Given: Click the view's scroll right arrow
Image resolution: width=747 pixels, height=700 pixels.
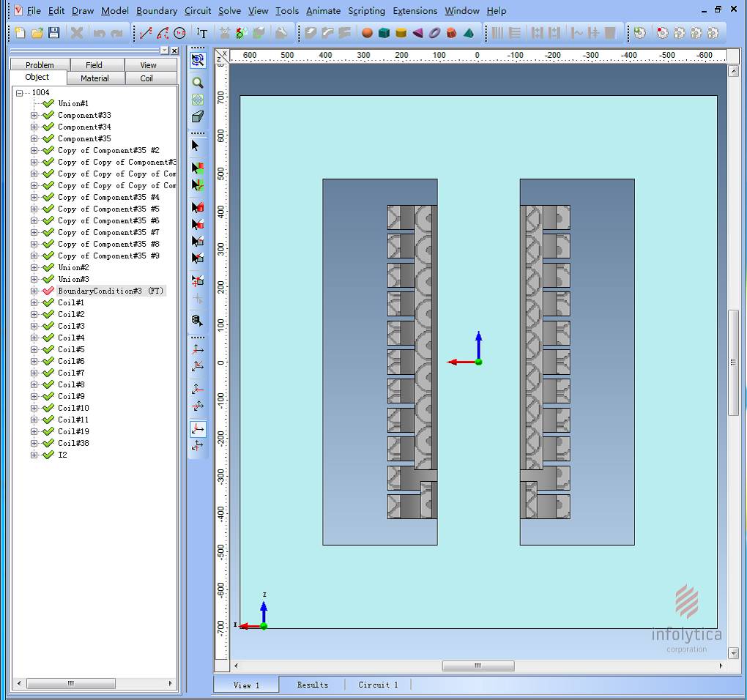Looking at the screenshot, I should (721, 666).
